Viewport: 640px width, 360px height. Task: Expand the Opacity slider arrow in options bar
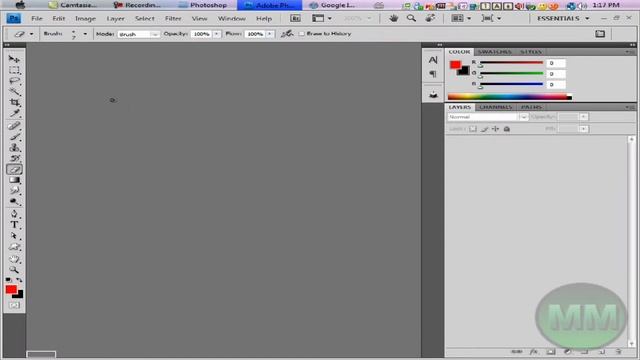pos(216,34)
